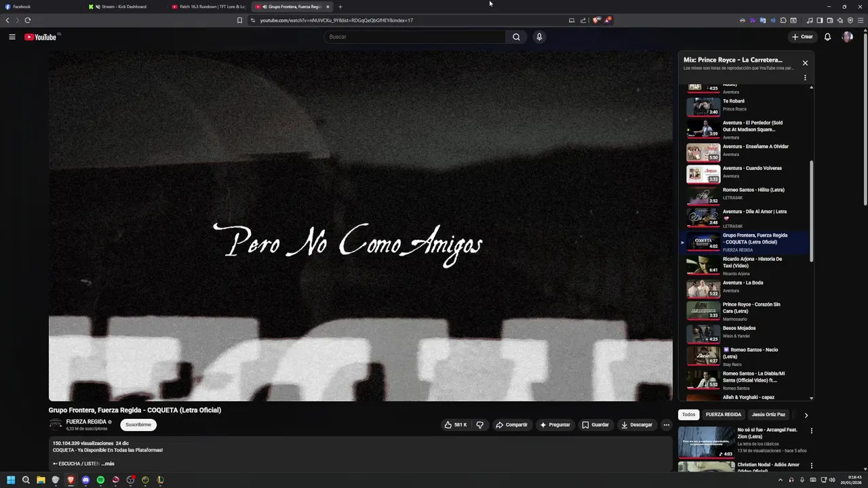Open a new browser tab
Screen dimensions: 868x488
coord(340,7)
